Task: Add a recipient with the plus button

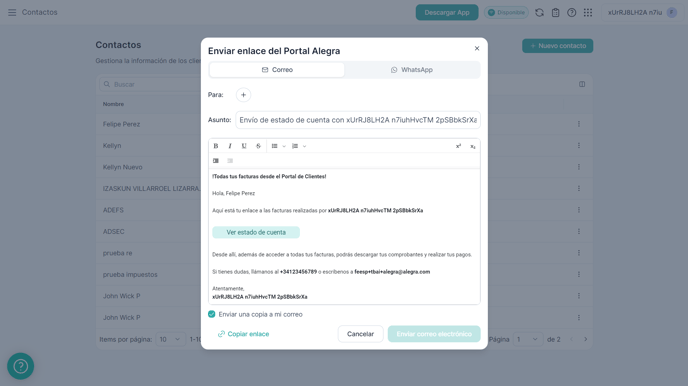Action: click(244, 95)
